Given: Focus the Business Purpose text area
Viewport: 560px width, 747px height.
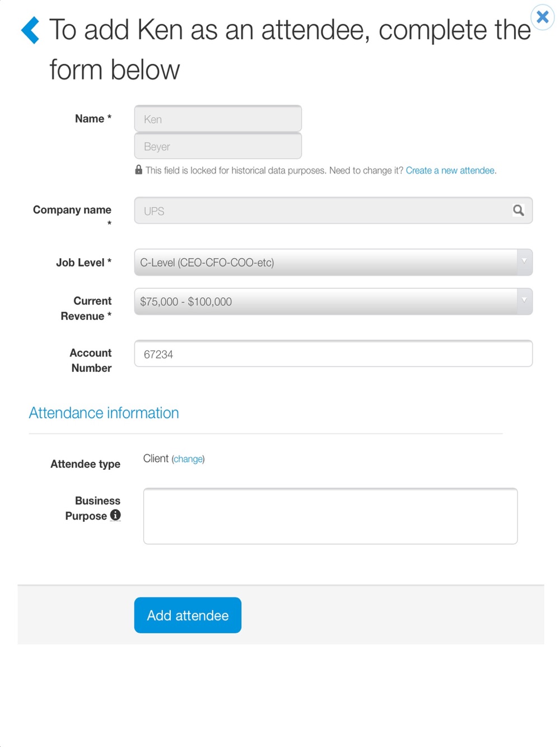Looking at the screenshot, I should point(330,516).
